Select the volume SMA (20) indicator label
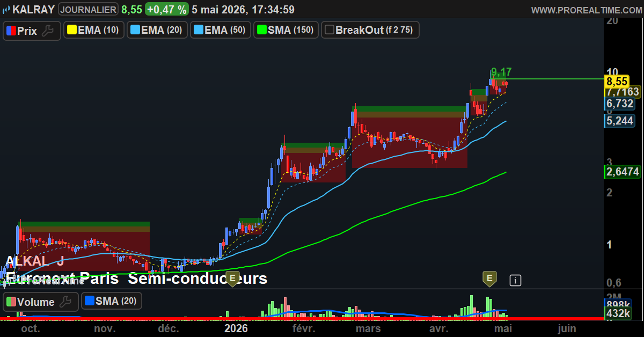 [112, 301]
